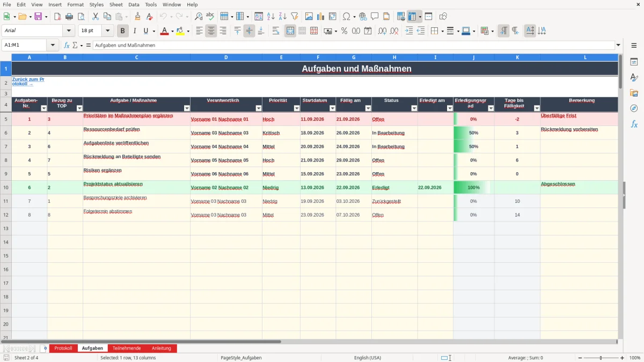The image size is (644, 362).
Task: Open Sidebar Properties panel
Action: coord(634,62)
